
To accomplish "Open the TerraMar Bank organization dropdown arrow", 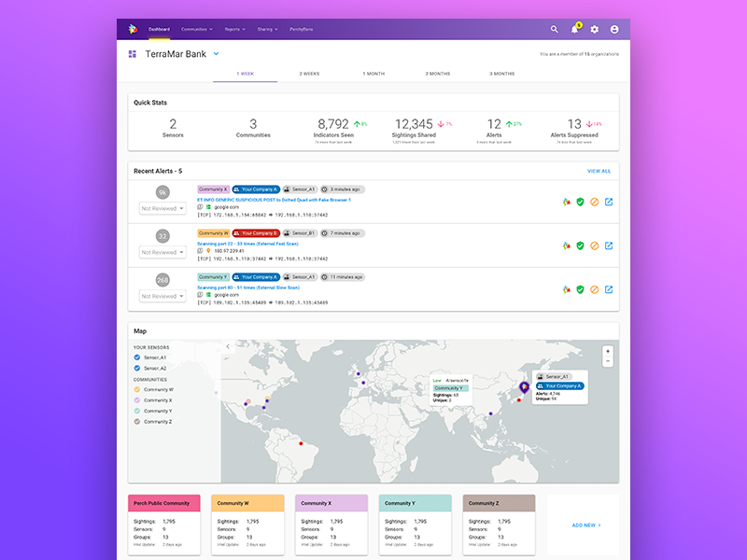I will (217, 54).
